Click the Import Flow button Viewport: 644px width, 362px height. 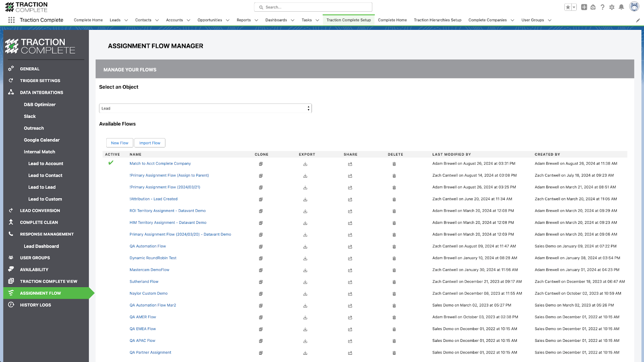pyautogui.click(x=150, y=143)
